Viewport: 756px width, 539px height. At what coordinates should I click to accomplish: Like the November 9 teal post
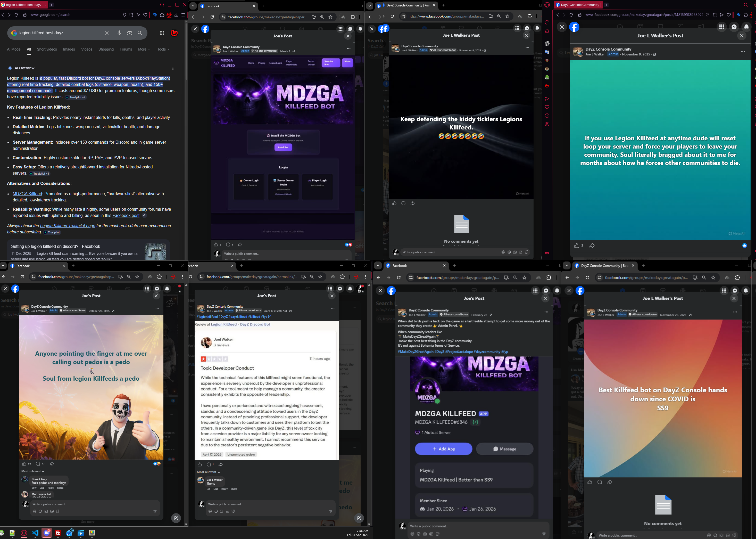[577, 246]
